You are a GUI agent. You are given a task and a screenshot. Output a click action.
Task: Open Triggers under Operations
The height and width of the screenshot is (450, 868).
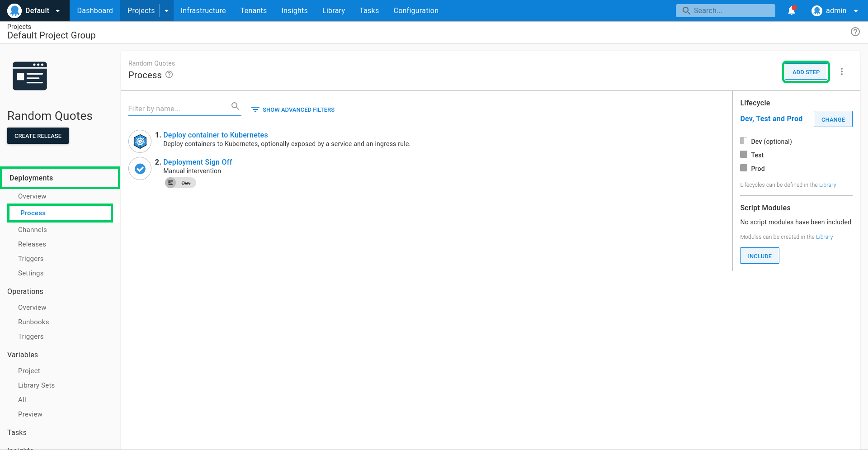[31, 336]
